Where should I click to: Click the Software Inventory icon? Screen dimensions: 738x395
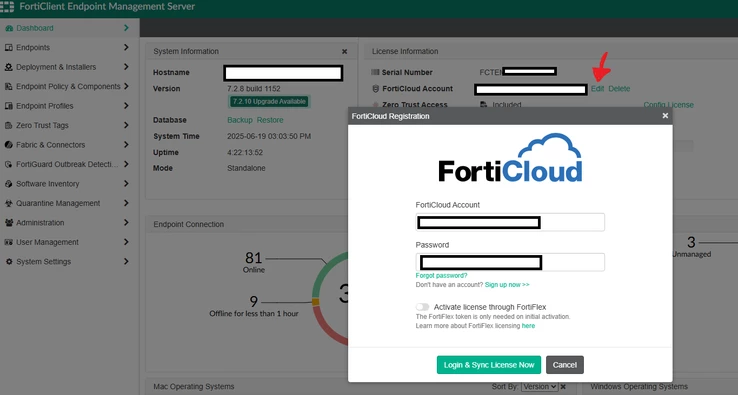pyautogui.click(x=8, y=184)
